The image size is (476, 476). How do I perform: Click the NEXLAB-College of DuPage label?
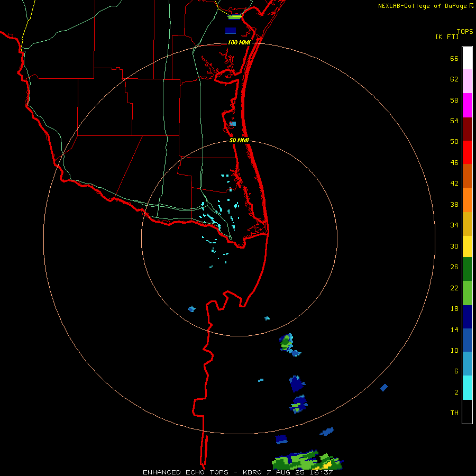(422, 6)
